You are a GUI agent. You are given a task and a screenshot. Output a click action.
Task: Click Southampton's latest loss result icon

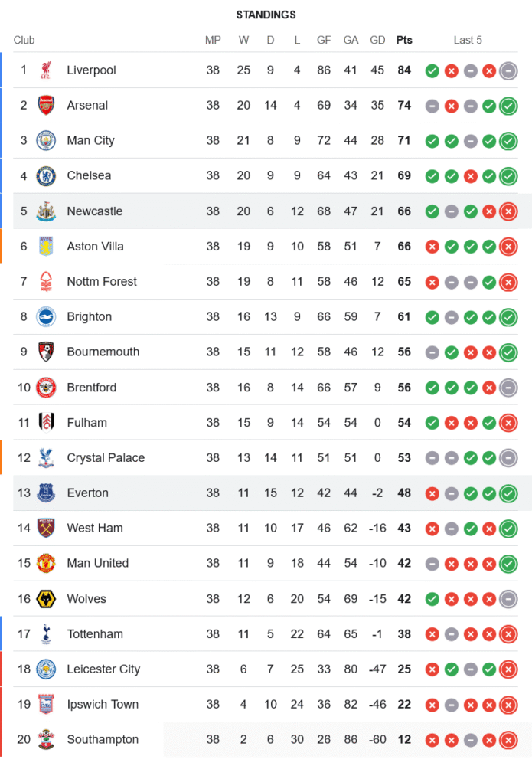tap(508, 741)
